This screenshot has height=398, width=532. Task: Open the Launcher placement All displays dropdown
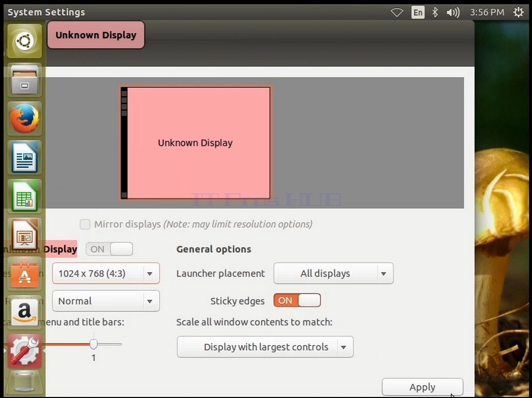(x=333, y=273)
